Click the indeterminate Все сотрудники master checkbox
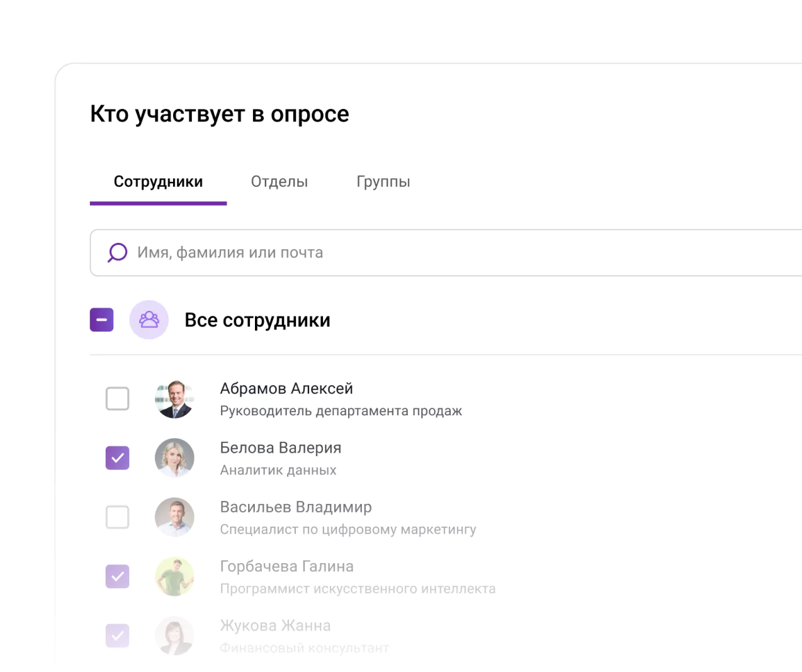 point(101,320)
